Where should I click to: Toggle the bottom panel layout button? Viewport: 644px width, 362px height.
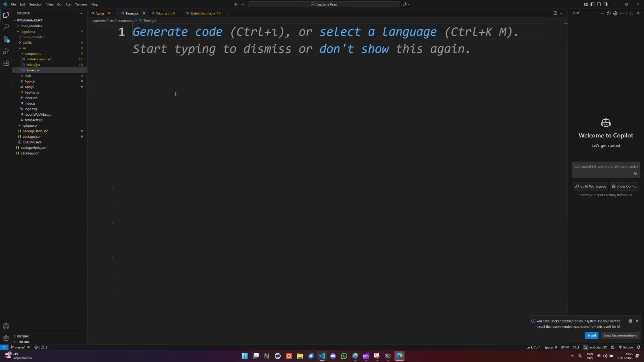tap(599, 4)
